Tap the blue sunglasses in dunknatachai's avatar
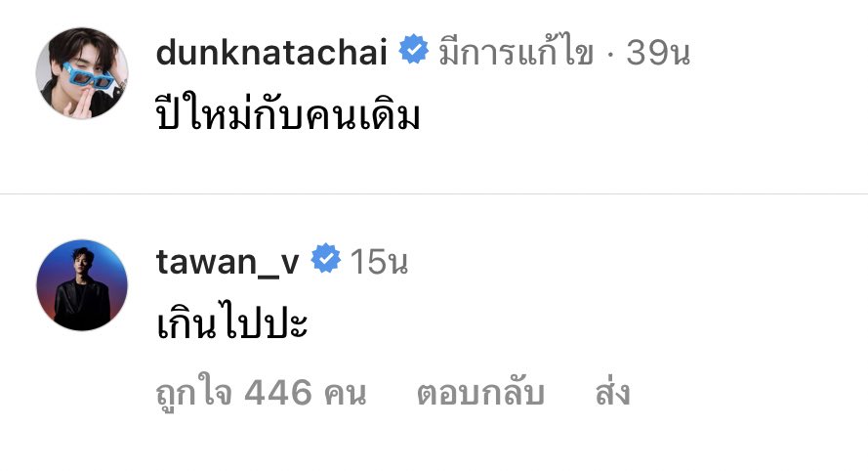 88,77
